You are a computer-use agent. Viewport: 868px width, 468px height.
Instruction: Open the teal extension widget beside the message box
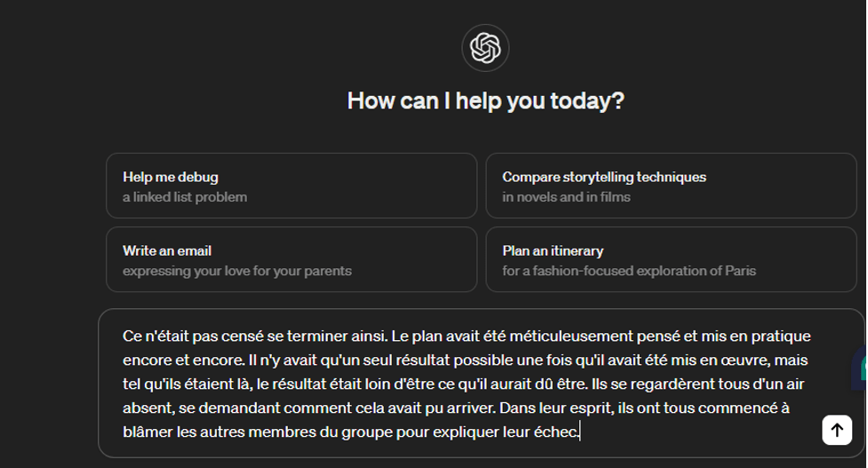[860, 369]
